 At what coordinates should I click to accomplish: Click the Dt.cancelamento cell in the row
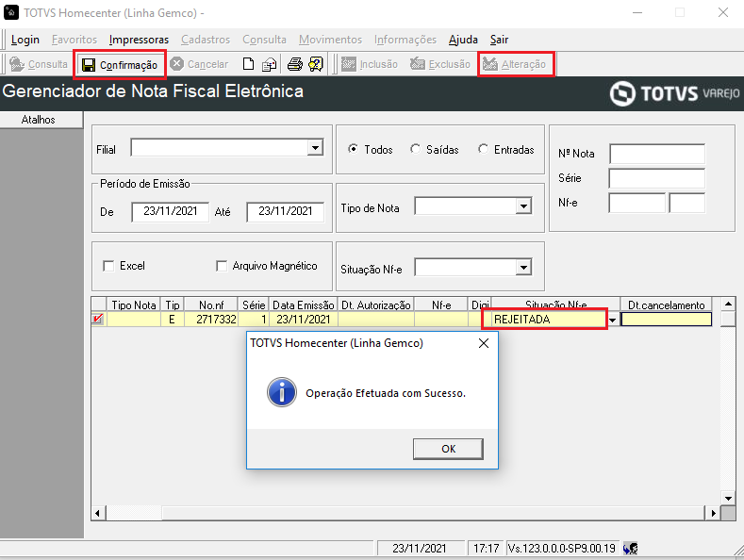tap(666, 320)
